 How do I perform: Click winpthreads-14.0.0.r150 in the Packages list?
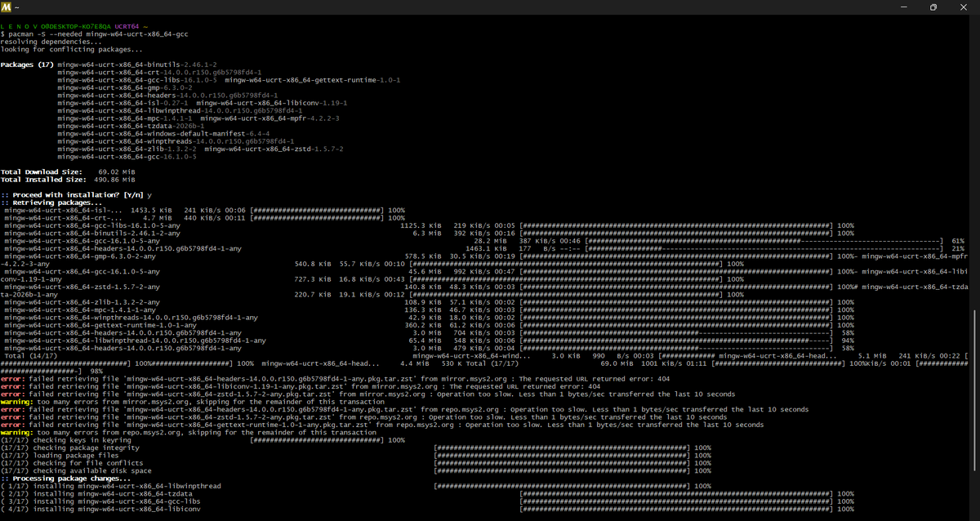click(x=176, y=142)
